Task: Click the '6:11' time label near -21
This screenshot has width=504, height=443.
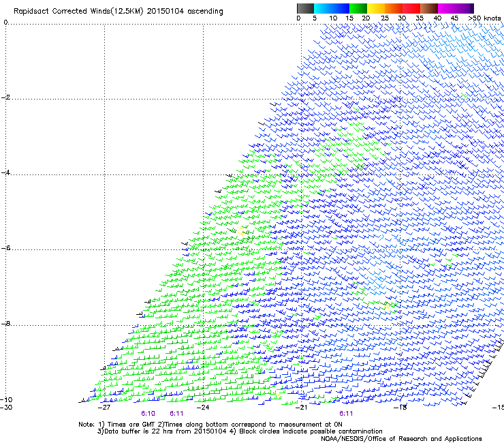Action: (346, 414)
